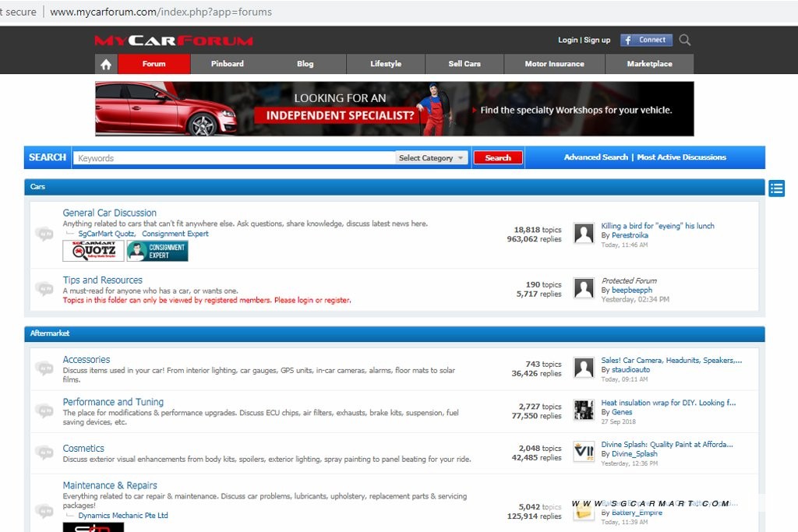798x532 pixels.
Task: Click the independent specialist banner ad
Action: pos(394,109)
